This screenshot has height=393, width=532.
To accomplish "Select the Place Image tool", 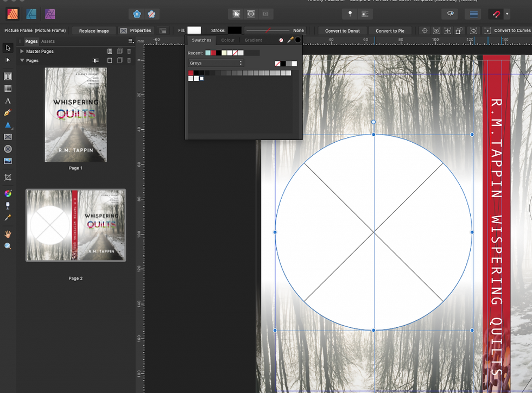I will tap(8, 161).
